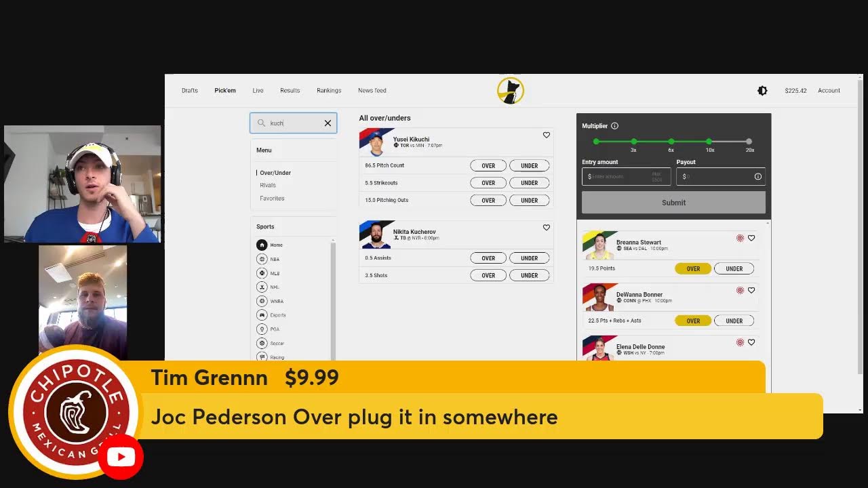Viewport: 868px width, 488px height.
Task: Click the 3x multiplier slider point
Action: click(x=633, y=142)
